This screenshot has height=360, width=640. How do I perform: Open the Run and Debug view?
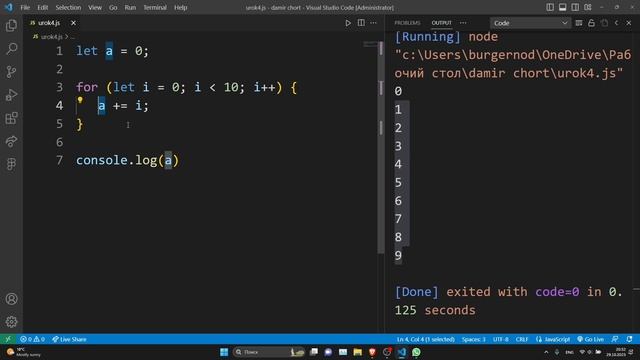(11, 95)
